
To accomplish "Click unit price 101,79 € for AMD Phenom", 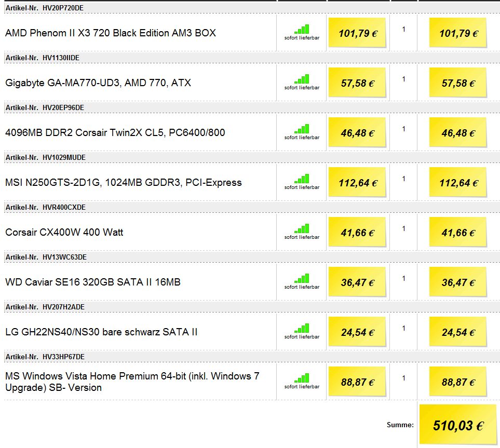I will point(357,33).
